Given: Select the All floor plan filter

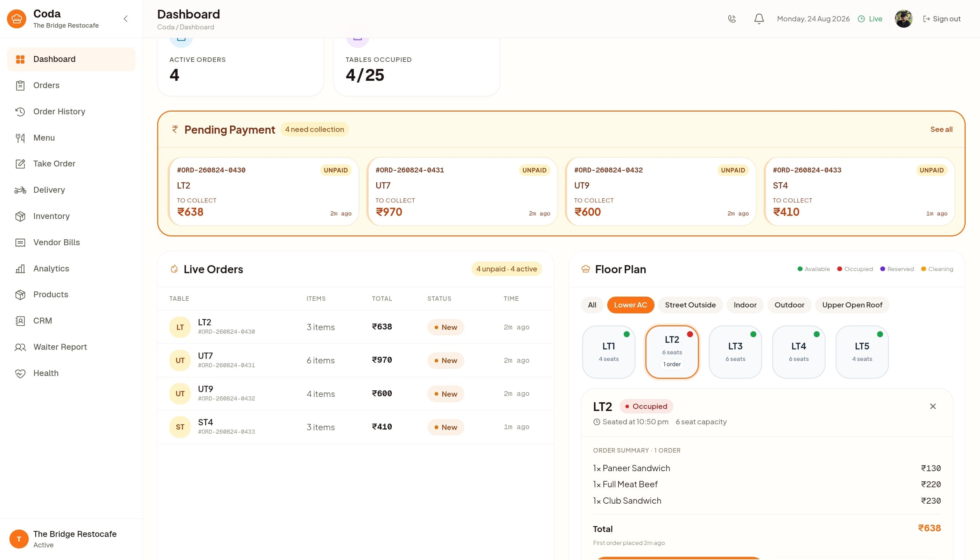Looking at the screenshot, I should point(592,305).
